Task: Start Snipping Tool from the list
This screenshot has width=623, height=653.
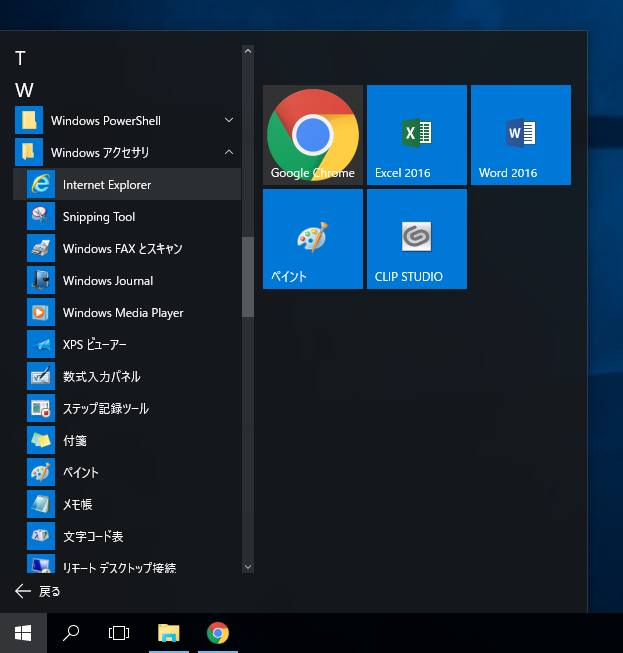Action: [x=99, y=217]
